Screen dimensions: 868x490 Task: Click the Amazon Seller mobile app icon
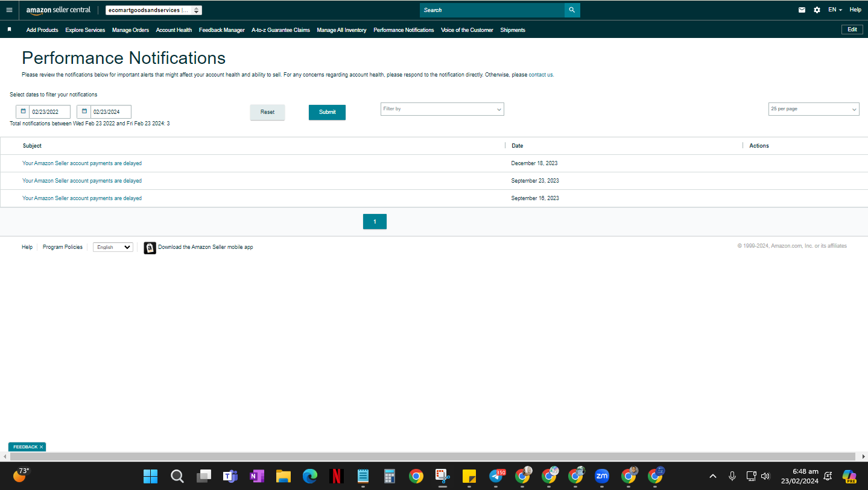point(150,248)
